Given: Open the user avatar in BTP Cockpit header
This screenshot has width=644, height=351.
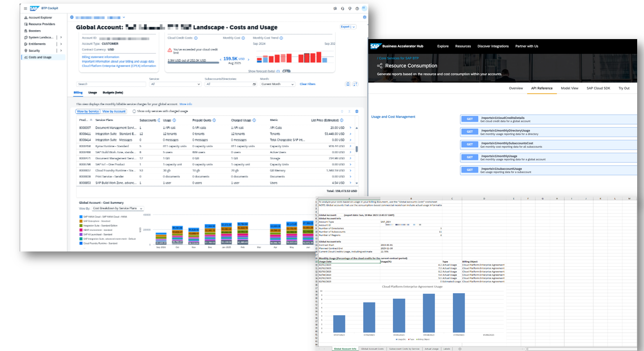Looking at the screenshot, I should click(x=364, y=8).
